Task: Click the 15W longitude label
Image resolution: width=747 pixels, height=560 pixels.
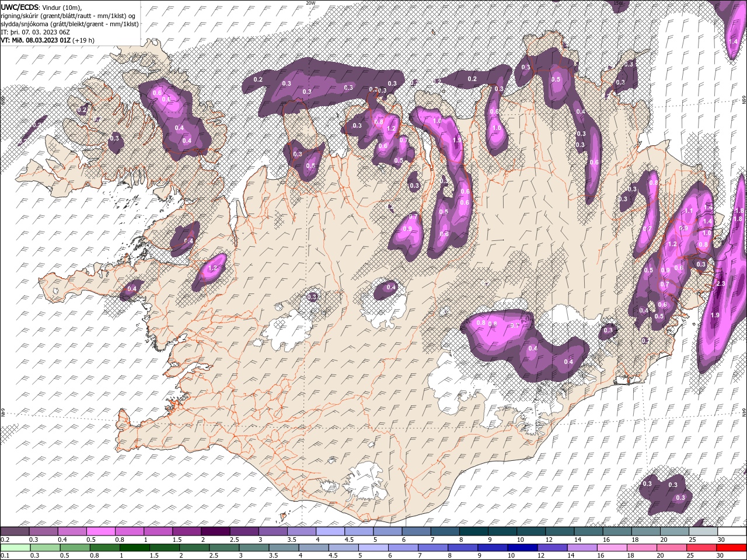Action: pyautogui.click(x=619, y=3)
